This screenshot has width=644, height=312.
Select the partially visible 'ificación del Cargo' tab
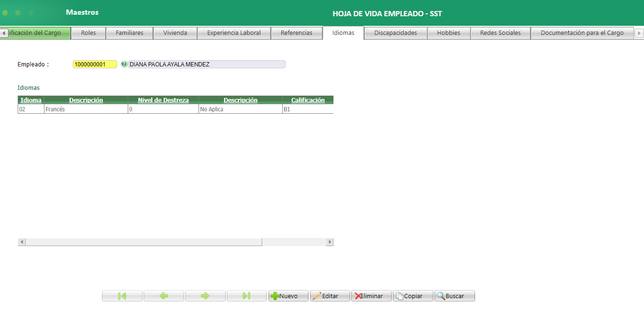click(39, 33)
